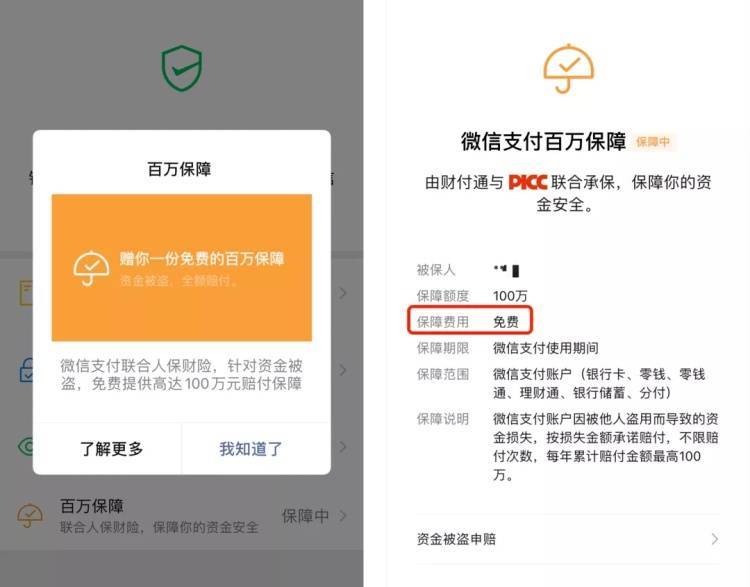Viewport: 750px width, 587px height.
Task: Click the orange 赠你一份免费的百万保障 banner
Action: click(182, 267)
